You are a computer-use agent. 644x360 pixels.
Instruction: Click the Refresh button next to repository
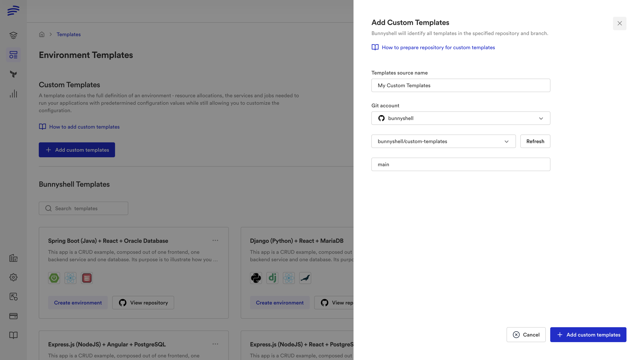coord(535,141)
